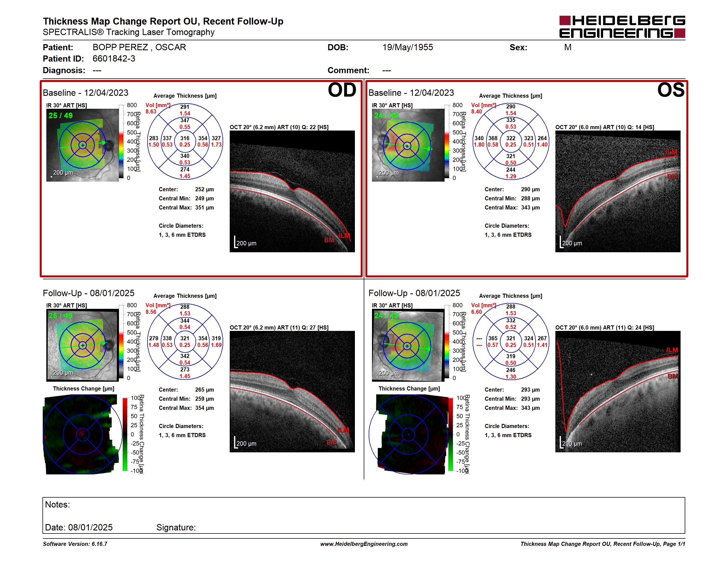Select the OD baseline IR fundus thickness image
728x563 pixels.
tap(82, 145)
